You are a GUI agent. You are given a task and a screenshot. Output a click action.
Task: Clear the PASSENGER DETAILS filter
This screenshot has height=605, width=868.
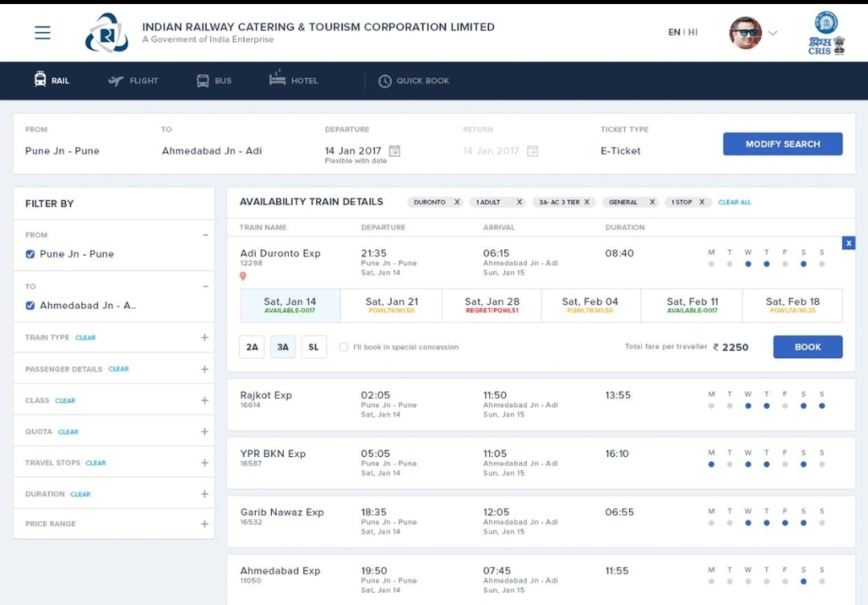[118, 368]
